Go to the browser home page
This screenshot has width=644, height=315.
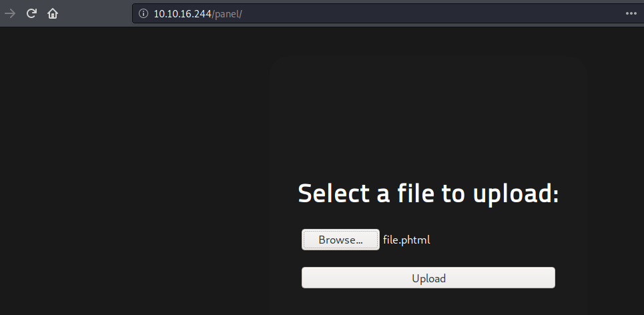coord(53,13)
